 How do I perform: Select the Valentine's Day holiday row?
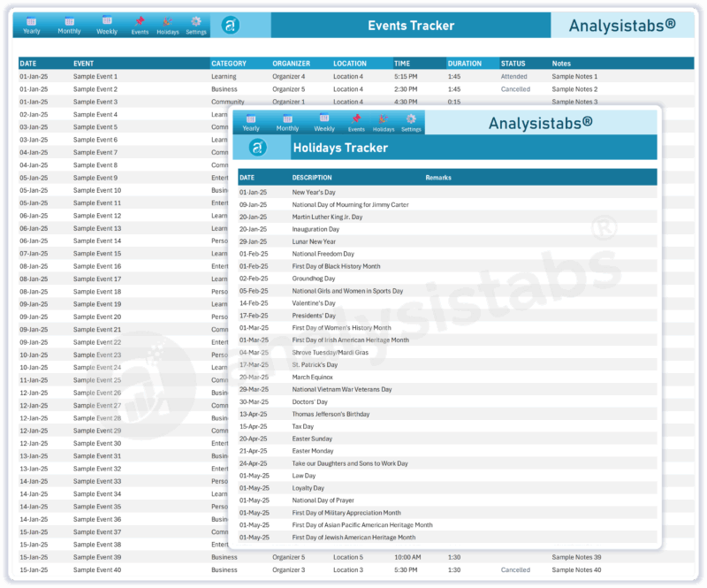[x=447, y=303]
